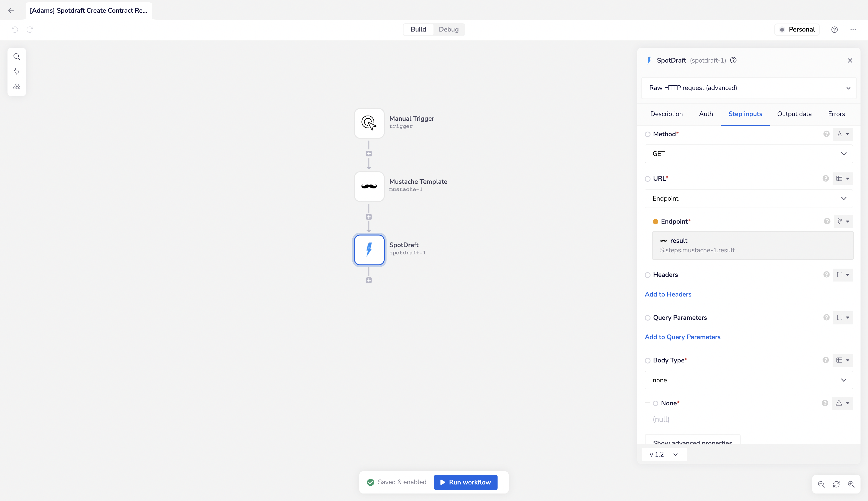Select the Manual Trigger step icon
Viewport: 868px width, 501px height.
tap(369, 123)
